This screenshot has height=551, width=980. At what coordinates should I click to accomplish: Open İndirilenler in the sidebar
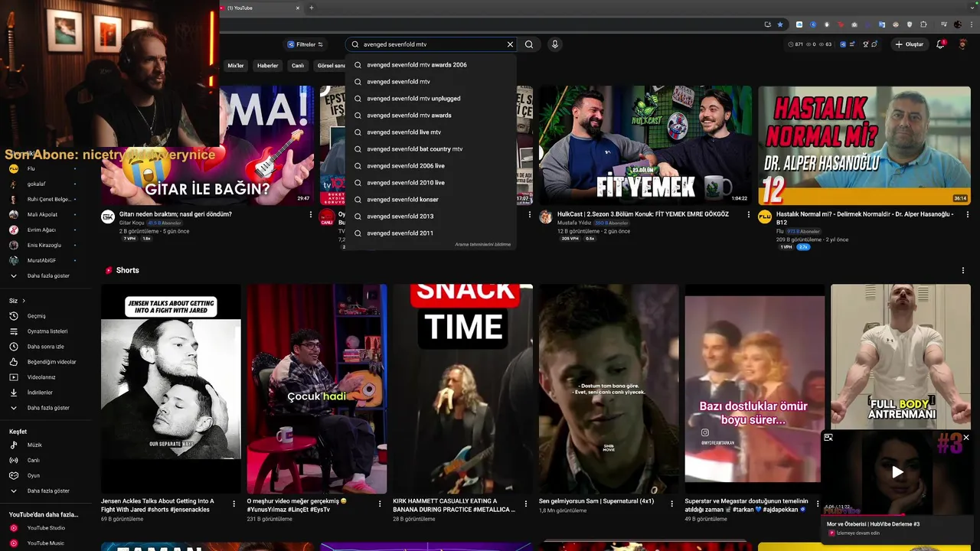(46, 393)
